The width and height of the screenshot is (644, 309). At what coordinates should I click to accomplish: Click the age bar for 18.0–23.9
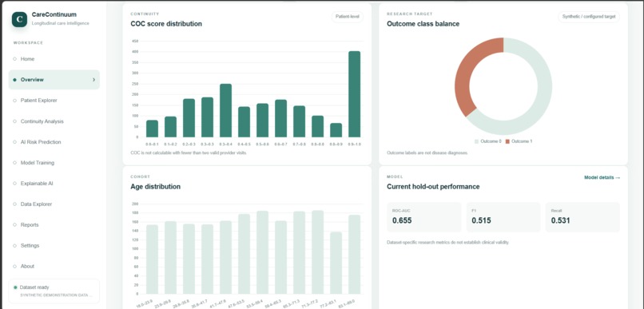152,259
